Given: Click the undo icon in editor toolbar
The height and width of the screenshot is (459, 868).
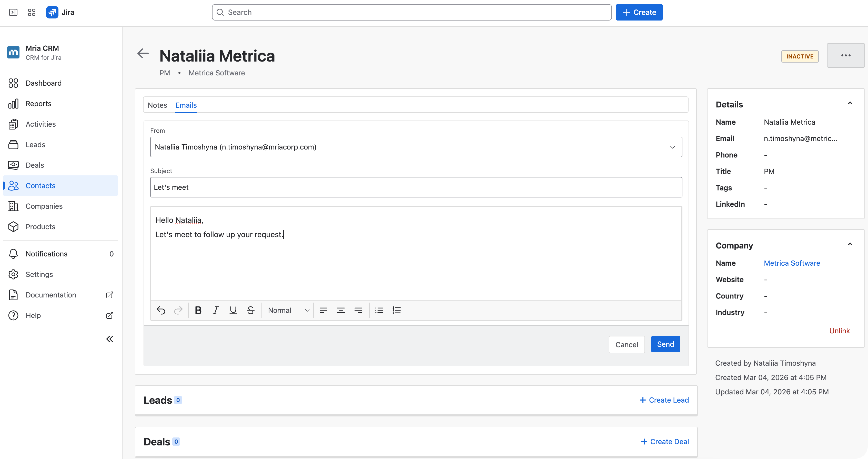Looking at the screenshot, I should (x=161, y=310).
